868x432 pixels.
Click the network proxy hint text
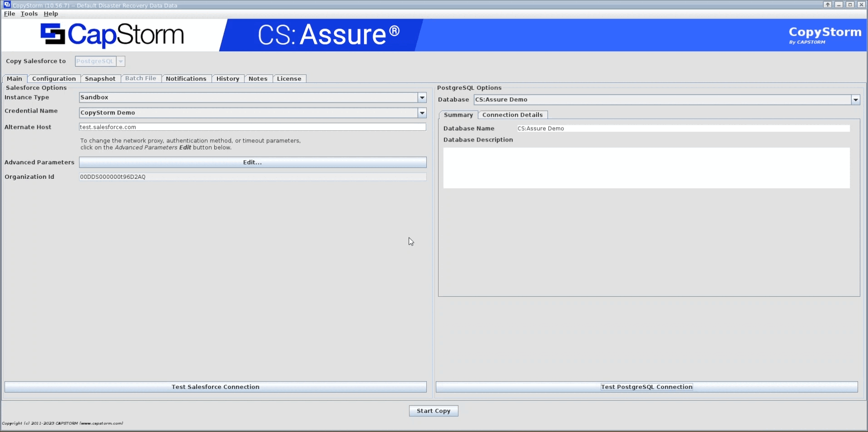click(x=191, y=144)
